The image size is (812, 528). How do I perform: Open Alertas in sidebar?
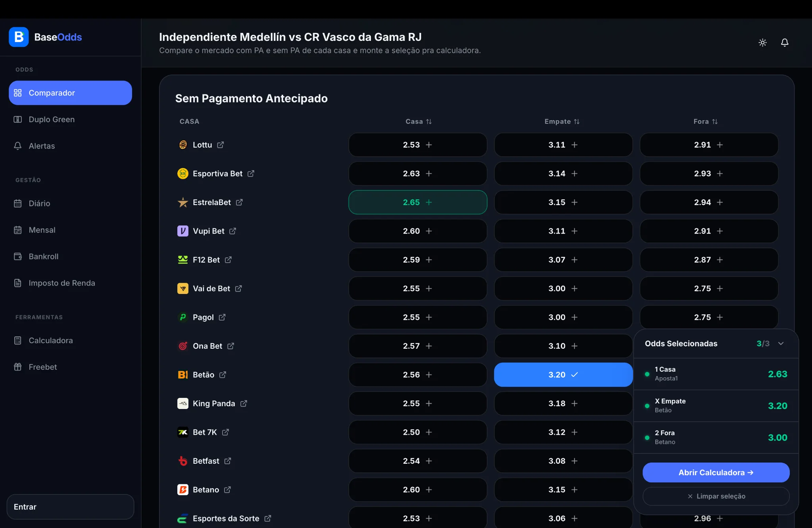(x=70, y=146)
